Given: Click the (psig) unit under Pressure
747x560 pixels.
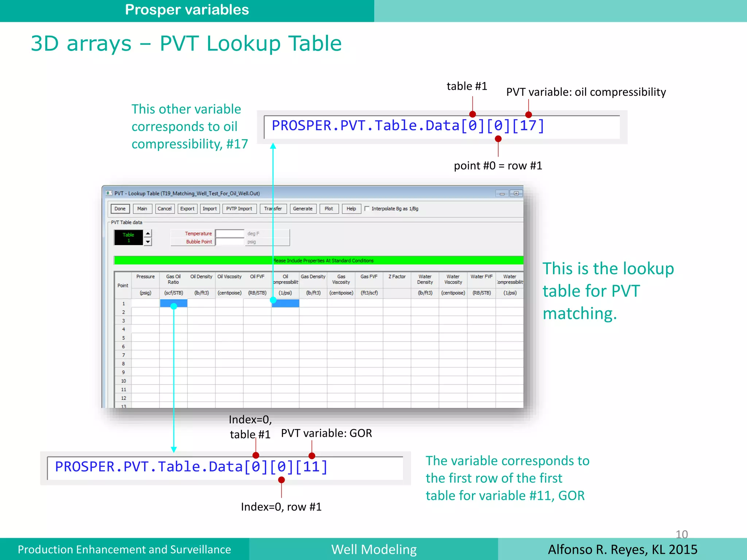Looking at the screenshot, I should coord(146,293).
